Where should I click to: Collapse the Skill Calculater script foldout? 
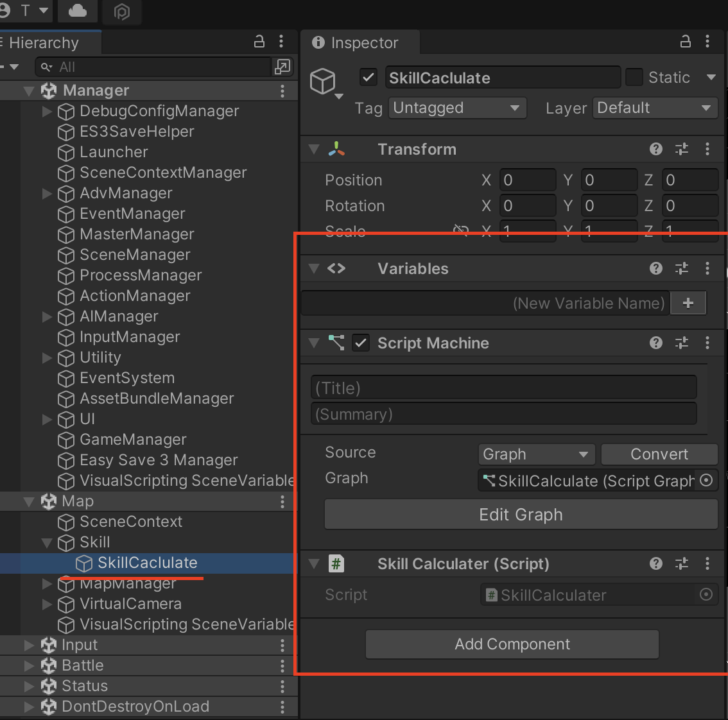pyautogui.click(x=315, y=563)
